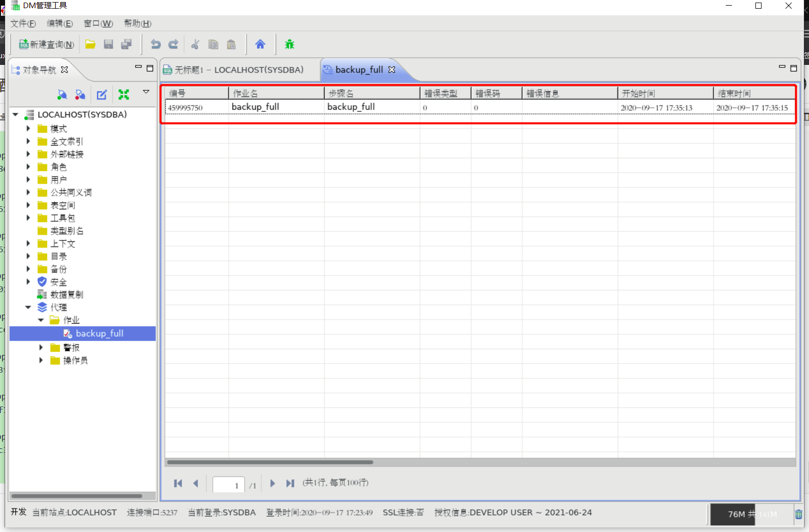Go to the next results page

273,483
